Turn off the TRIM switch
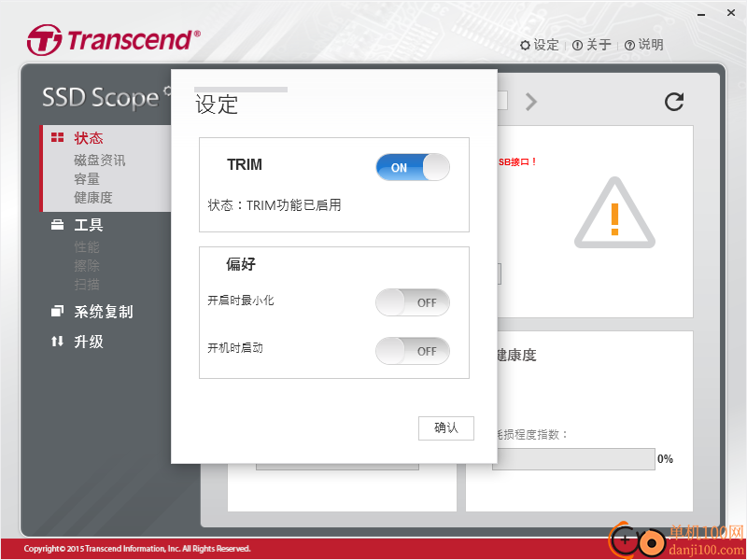 tap(413, 167)
